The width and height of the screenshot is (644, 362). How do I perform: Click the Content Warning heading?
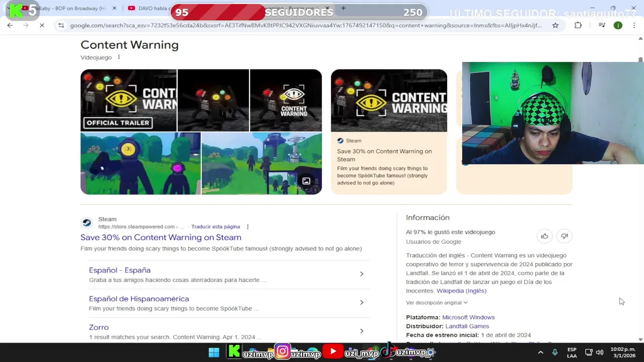click(129, 45)
